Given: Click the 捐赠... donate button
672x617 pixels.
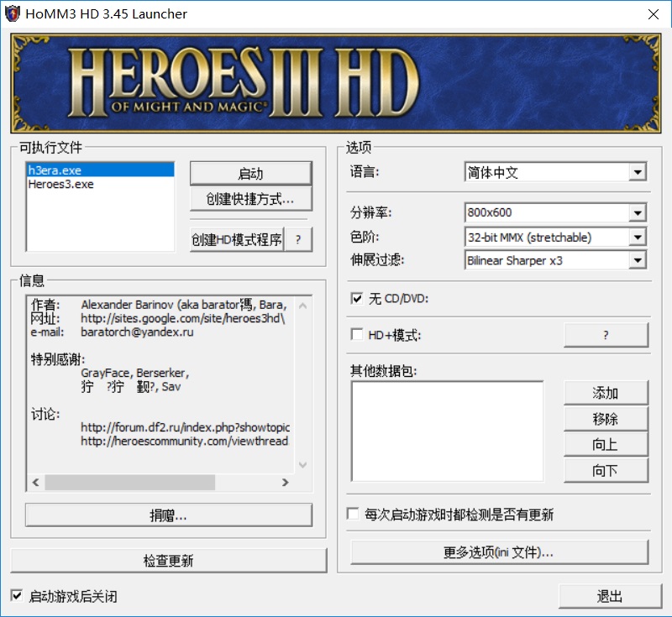Looking at the screenshot, I should (169, 515).
